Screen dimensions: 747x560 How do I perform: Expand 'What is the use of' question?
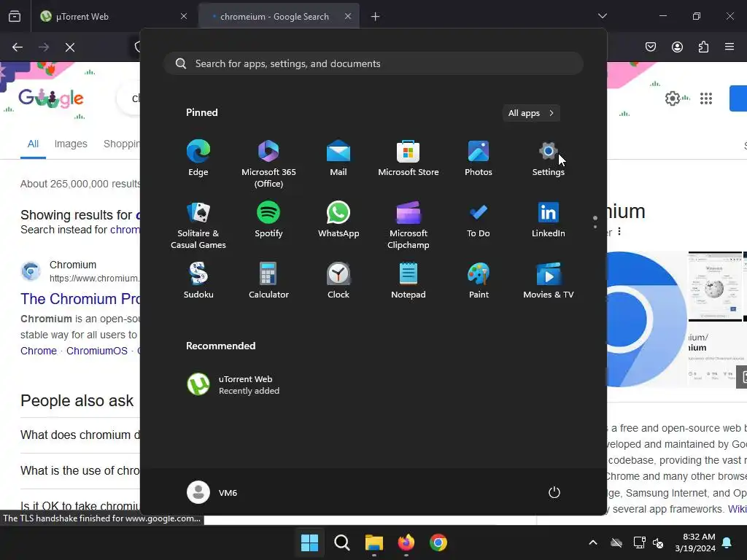[x=80, y=470]
